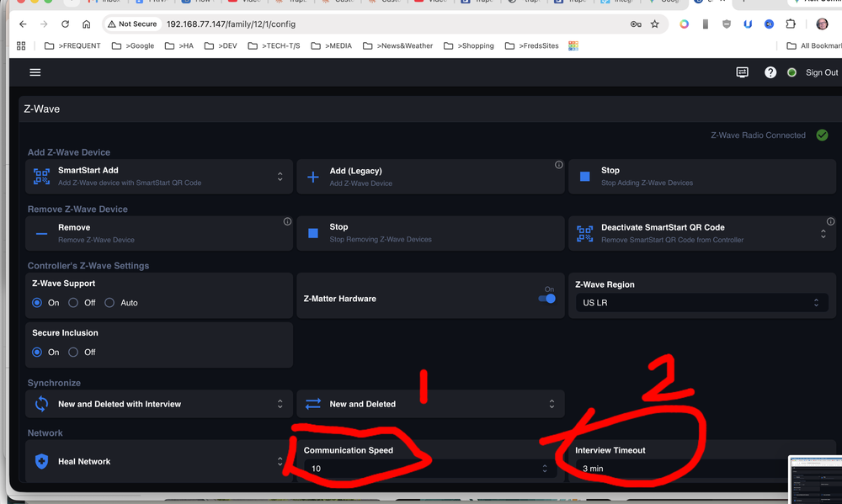The width and height of the screenshot is (842, 504).
Task: Open the >MEDIA bookmarks folder
Action: (331, 46)
